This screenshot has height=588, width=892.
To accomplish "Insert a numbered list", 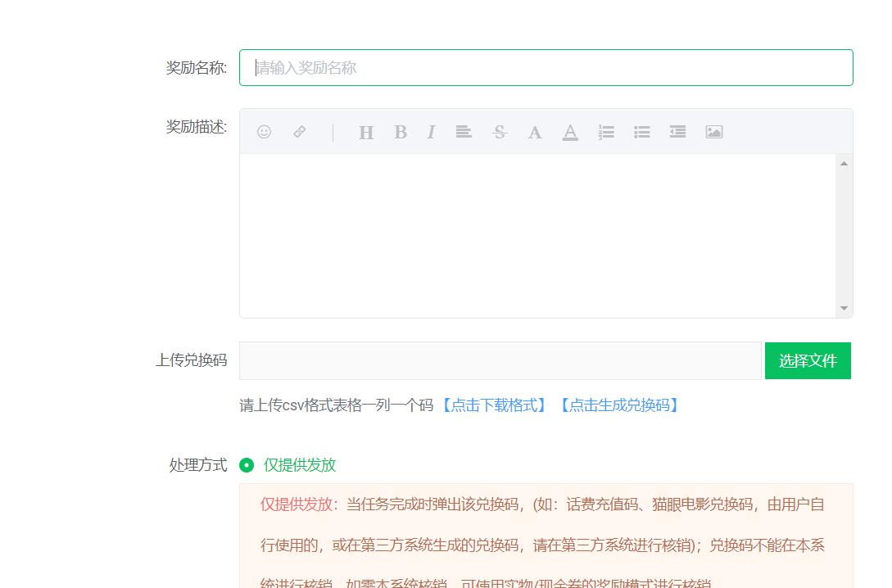I will click(606, 133).
